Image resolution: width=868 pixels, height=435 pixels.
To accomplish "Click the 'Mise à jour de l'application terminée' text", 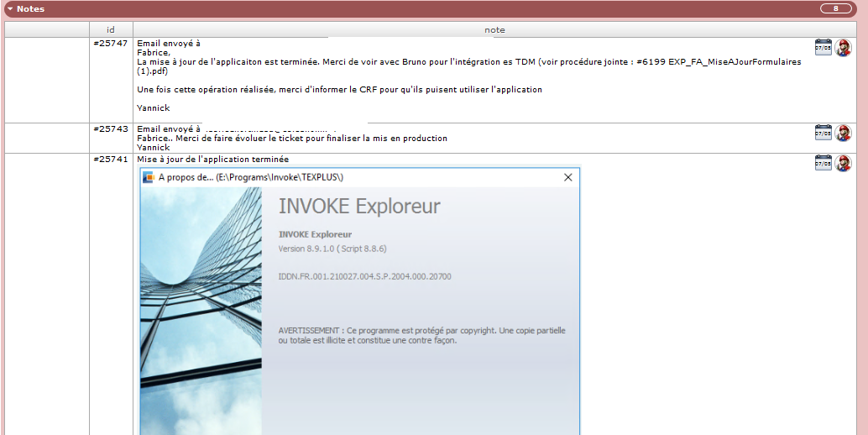I will (x=212, y=159).
